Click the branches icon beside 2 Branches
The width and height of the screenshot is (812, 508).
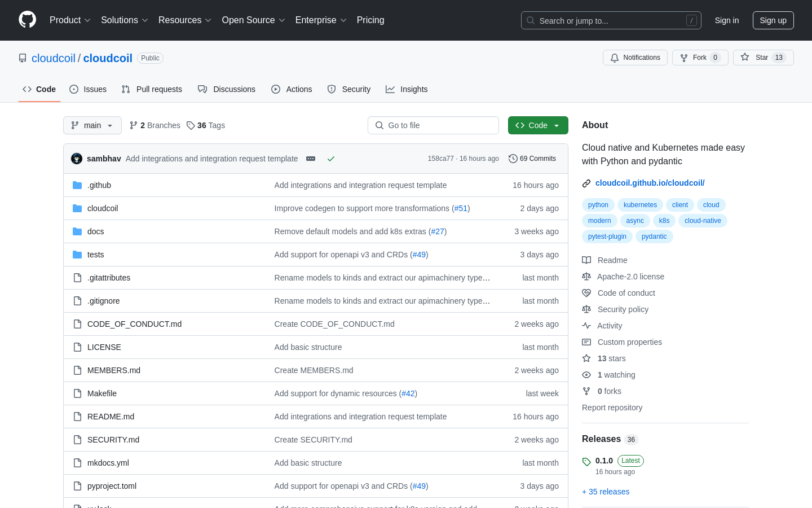pyautogui.click(x=134, y=125)
